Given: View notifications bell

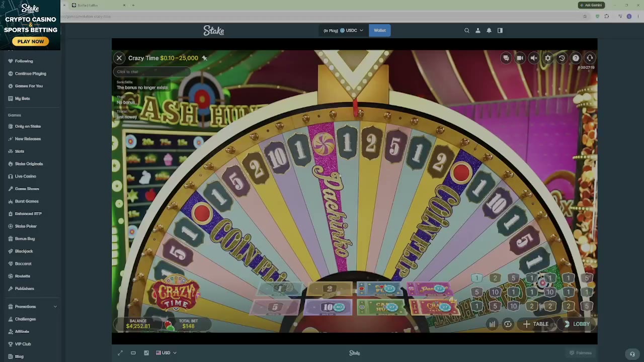Looking at the screenshot, I should click(489, 31).
